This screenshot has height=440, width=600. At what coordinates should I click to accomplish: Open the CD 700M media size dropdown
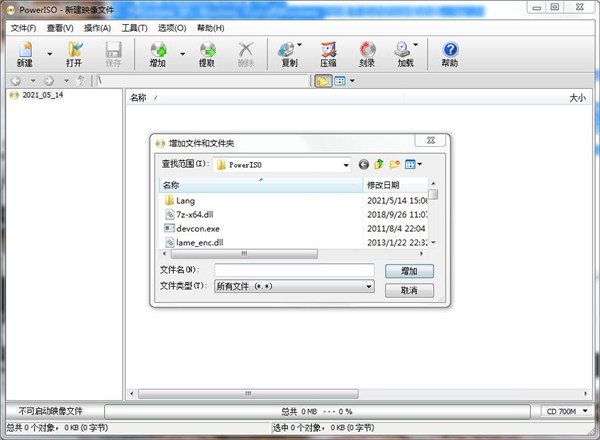567,411
